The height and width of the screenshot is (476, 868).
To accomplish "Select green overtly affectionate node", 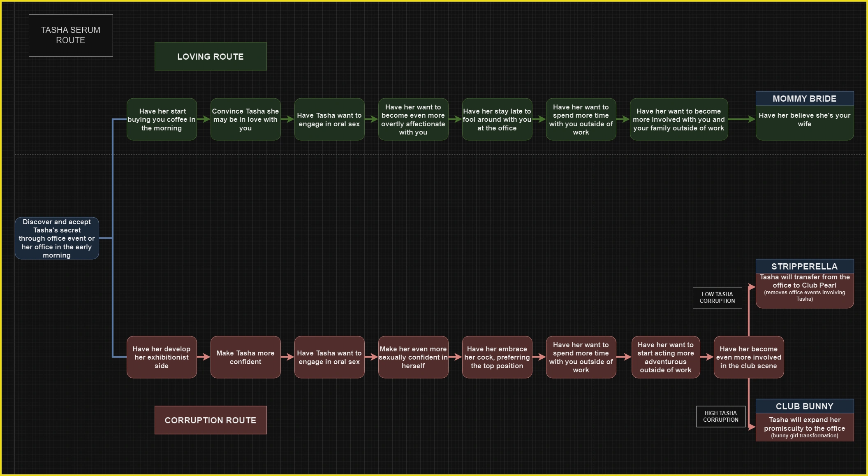I will [413, 119].
